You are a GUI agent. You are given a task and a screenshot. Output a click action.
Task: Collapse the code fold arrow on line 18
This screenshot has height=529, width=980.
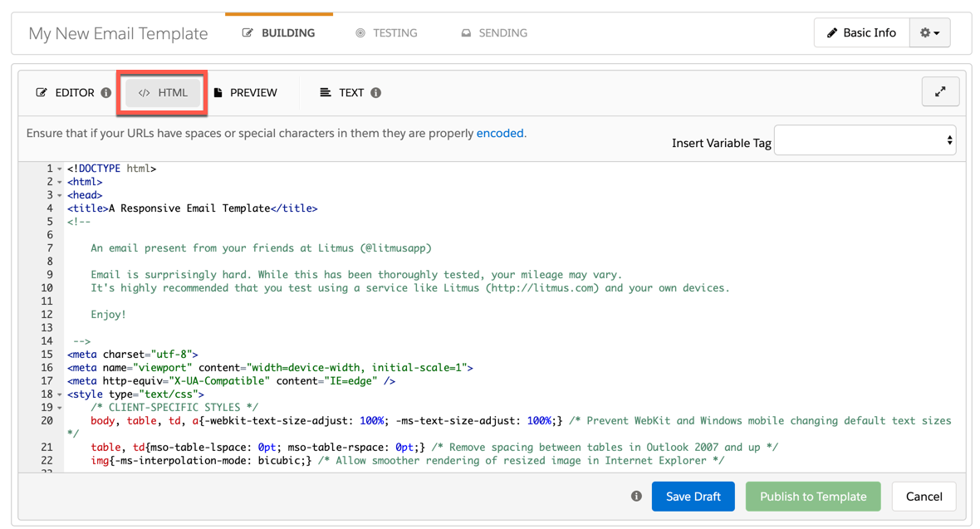(60, 394)
